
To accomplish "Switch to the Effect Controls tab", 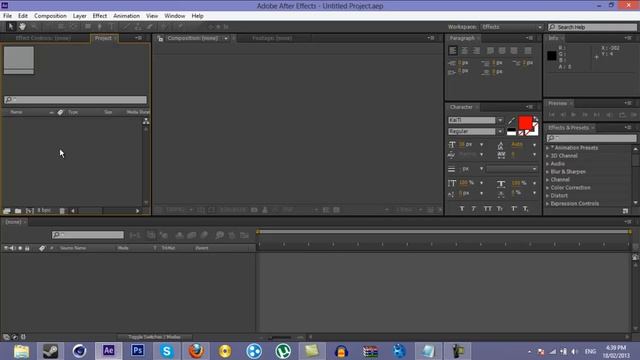I will tap(43, 38).
